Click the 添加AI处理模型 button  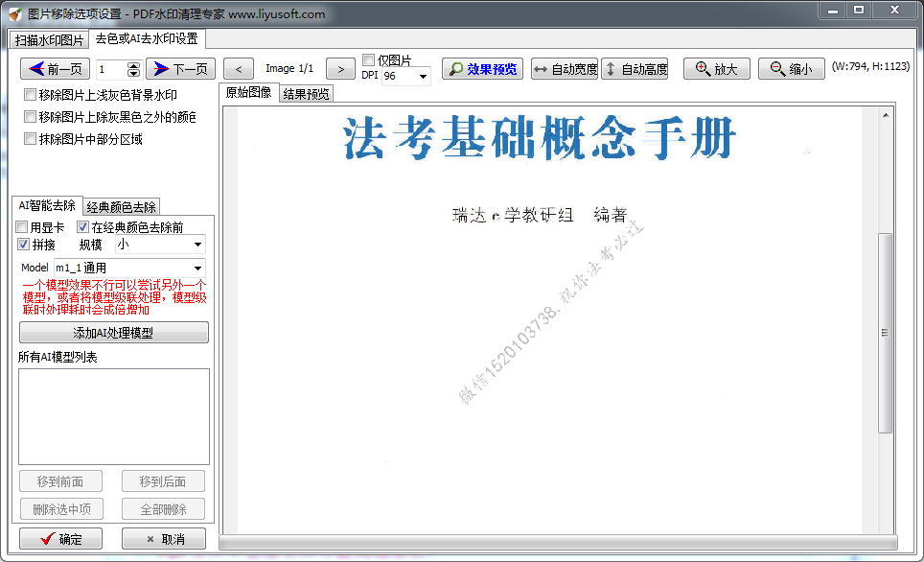(113, 333)
